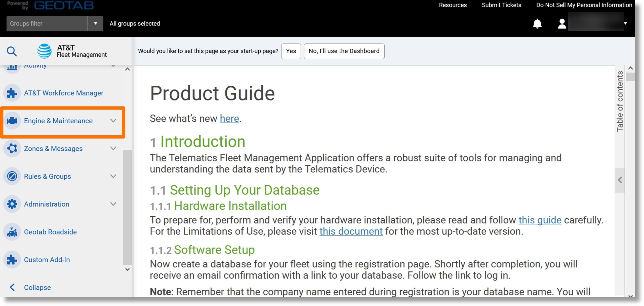The width and height of the screenshot is (644, 306).
Task: Click No use the Dashboard button
Action: pyautogui.click(x=344, y=51)
